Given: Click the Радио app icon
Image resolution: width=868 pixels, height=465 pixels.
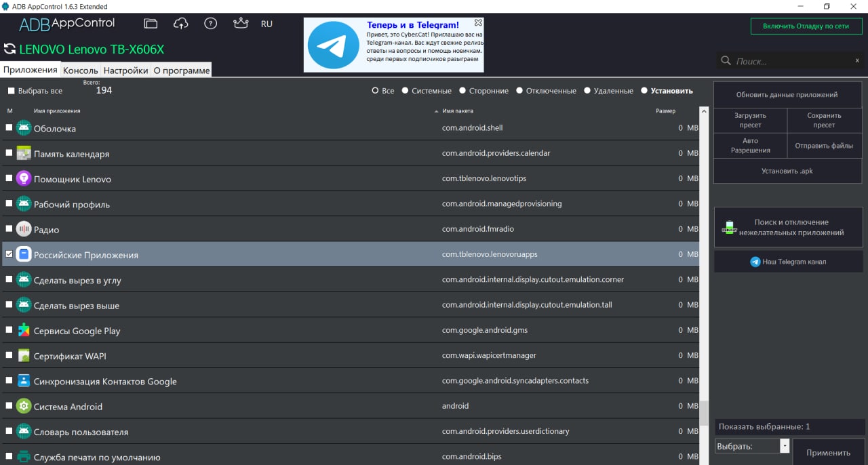Looking at the screenshot, I should pyautogui.click(x=24, y=229).
